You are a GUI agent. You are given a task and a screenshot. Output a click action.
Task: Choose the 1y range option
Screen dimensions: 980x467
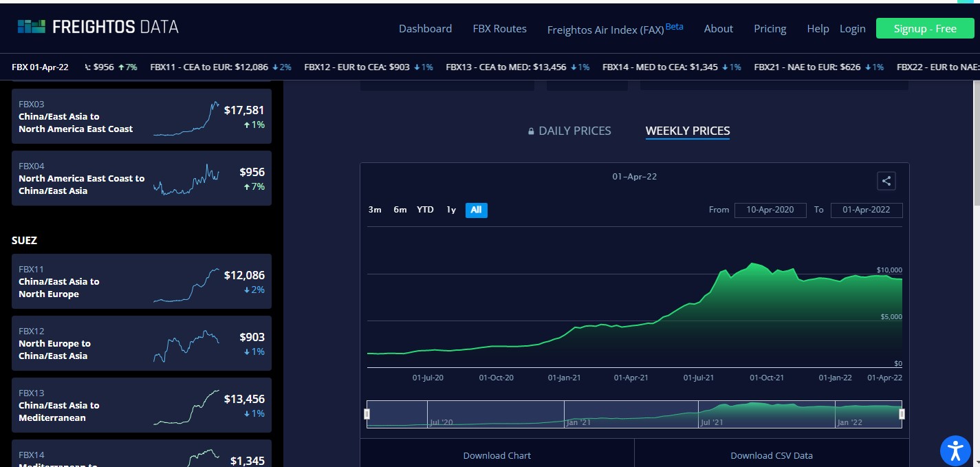(451, 210)
